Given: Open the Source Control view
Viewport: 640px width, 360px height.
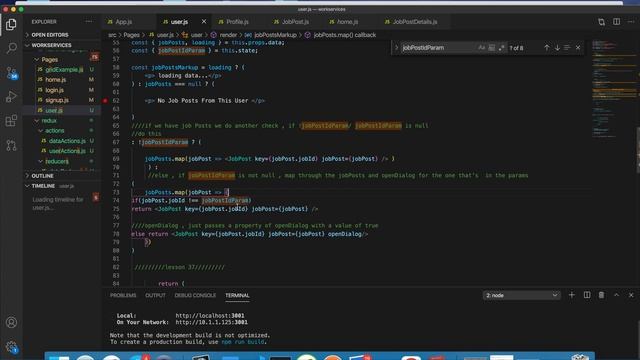Looking at the screenshot, I should pyautogui.click(x=11, y=73).
